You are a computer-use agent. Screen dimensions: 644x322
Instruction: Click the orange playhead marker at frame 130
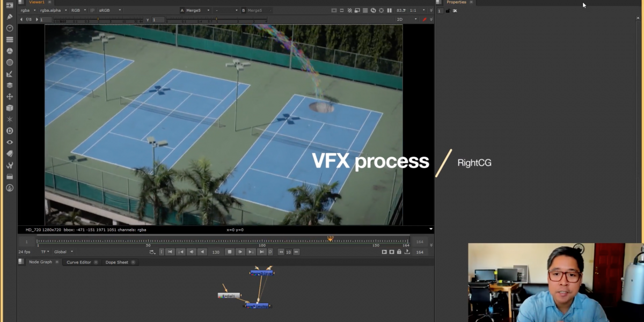330,238
